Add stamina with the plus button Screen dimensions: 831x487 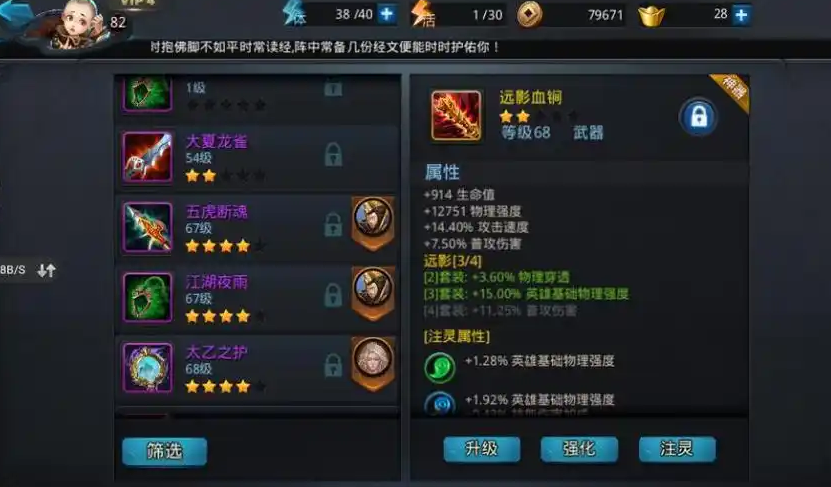[x=387, y=14]
